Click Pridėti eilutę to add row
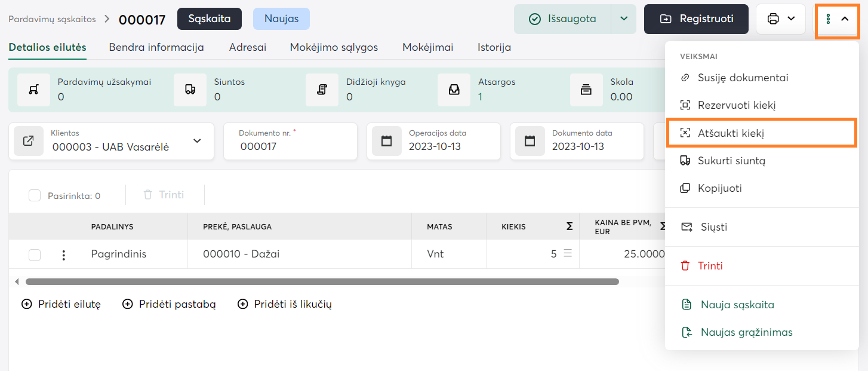Viewport: 868px width, 371px height. click(61, 304)
